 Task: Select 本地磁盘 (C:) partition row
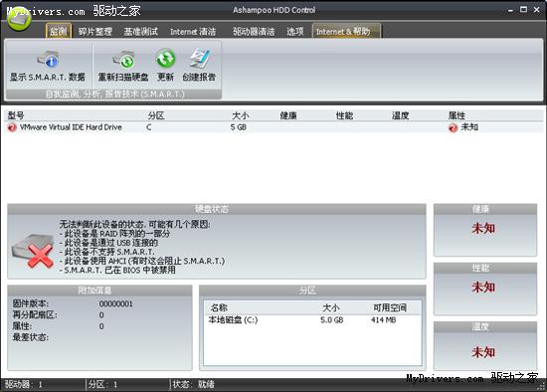312,319
